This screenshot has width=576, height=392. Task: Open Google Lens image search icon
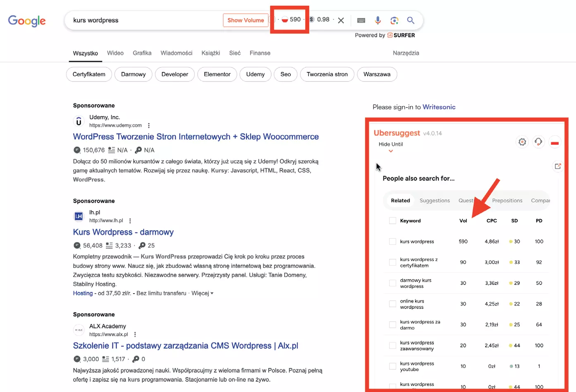[394, 20]
